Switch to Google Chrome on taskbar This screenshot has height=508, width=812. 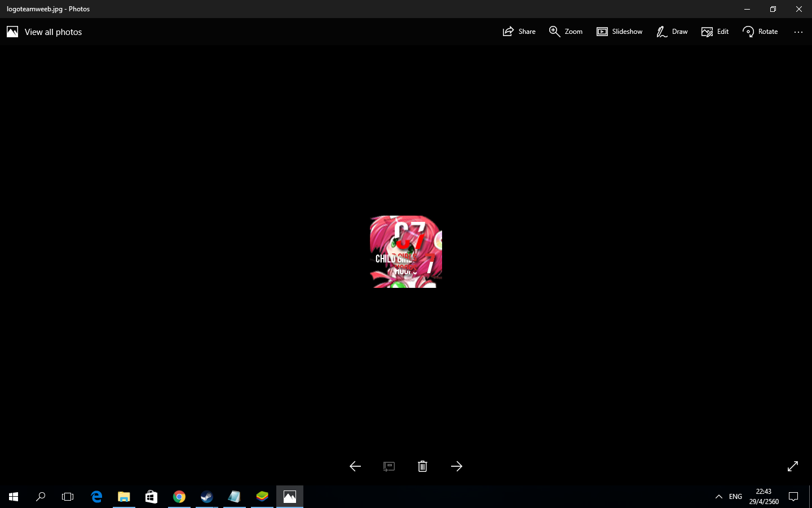(x=179, y=497)
